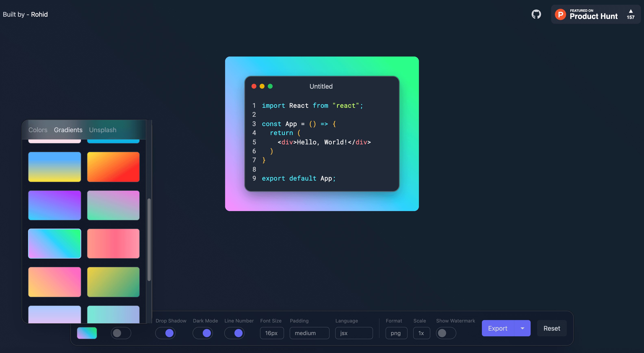Toggle the Line Number switch off
Image resolution: width=644 pixels, height=353 pixels.
pos(234,333)
